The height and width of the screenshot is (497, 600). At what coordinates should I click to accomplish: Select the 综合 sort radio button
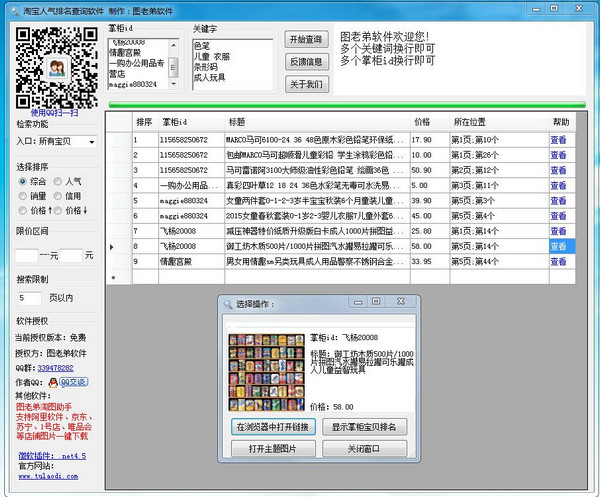point(23,182)
